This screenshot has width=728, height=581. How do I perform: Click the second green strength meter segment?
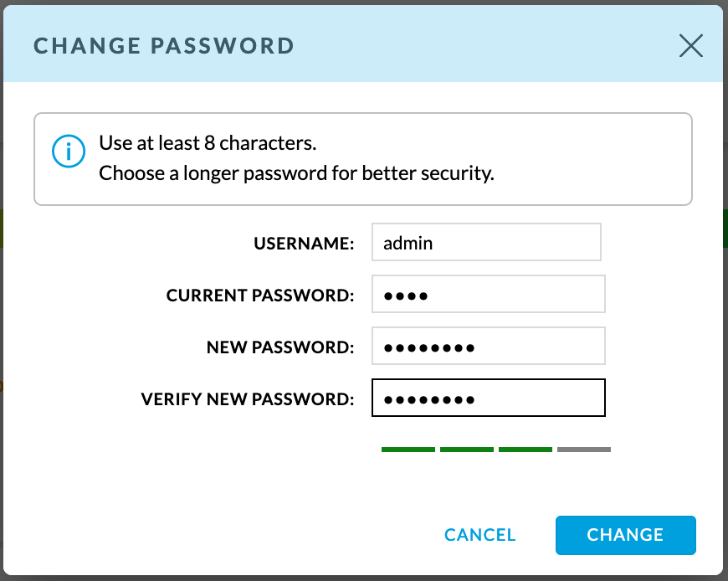pos(467,450)
